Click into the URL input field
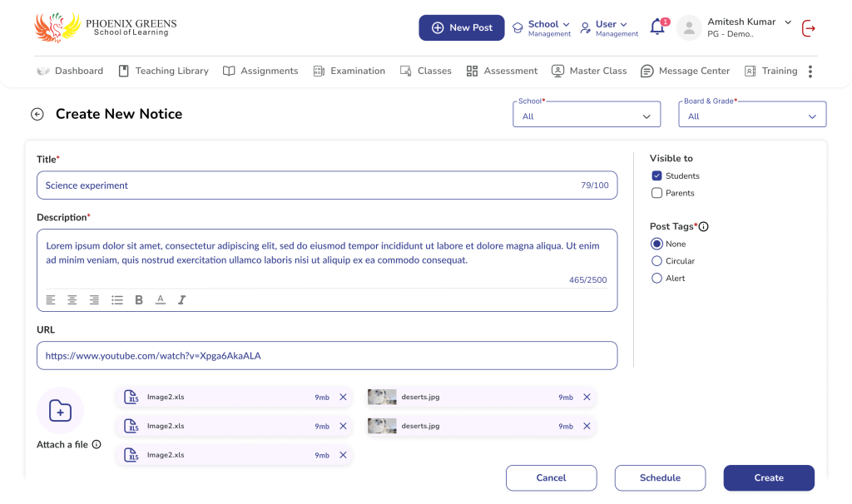This screenshot has width=852, height=504. pos(327,356)
